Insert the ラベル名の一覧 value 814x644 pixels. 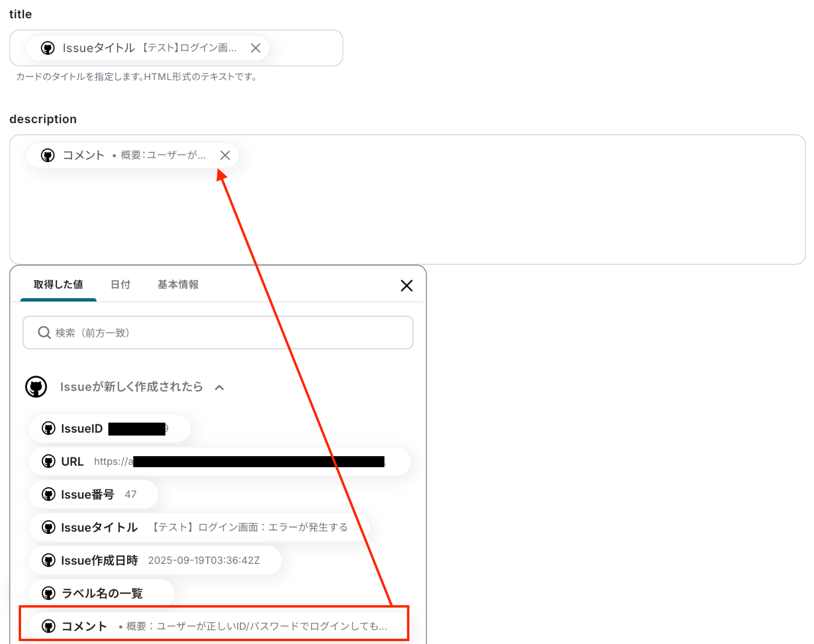point(101,594)
